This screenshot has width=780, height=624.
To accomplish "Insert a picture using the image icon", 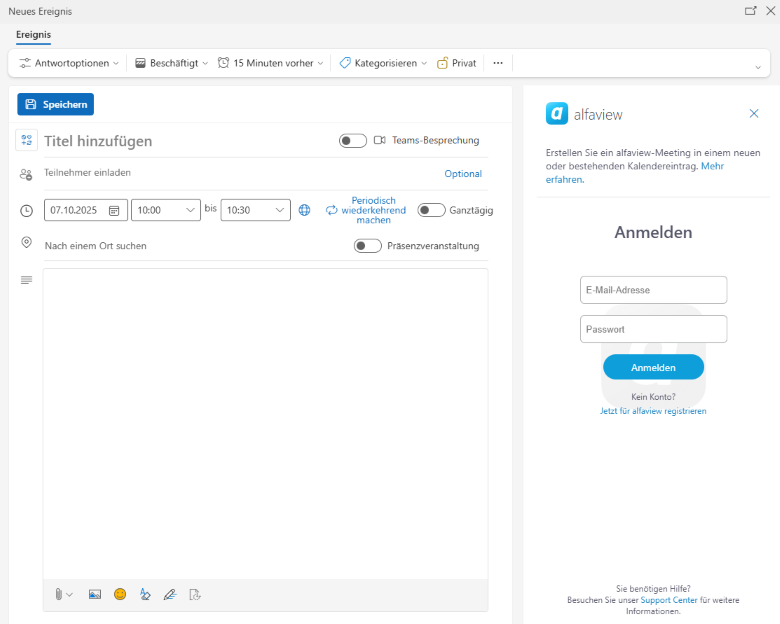I will point(95,594).
